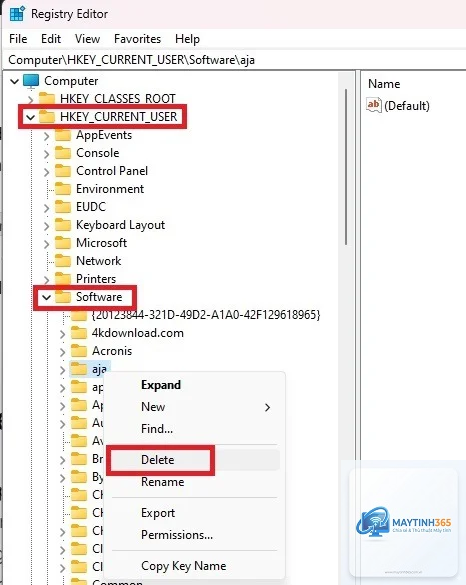Viewport: 466px width, 585px height.
Task: Click the tree pane vertical scrollbar thumb
Action: tap(346, 167)
